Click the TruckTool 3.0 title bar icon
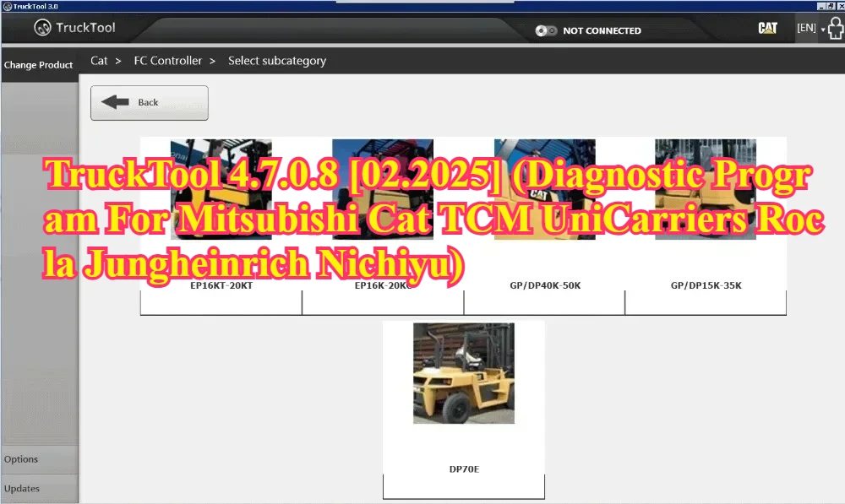The height and width of the screenshot is (504, 845). pos(8,7)
